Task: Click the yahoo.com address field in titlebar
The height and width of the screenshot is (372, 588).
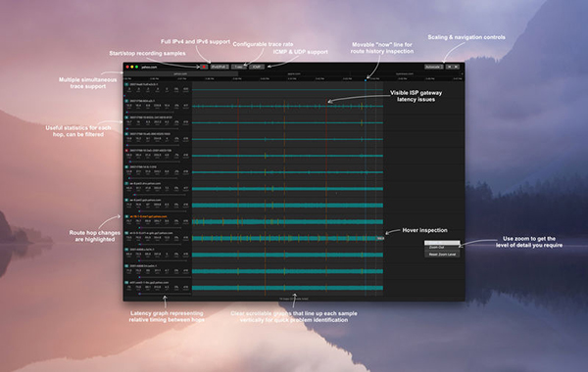Action: tap(149, 67)
